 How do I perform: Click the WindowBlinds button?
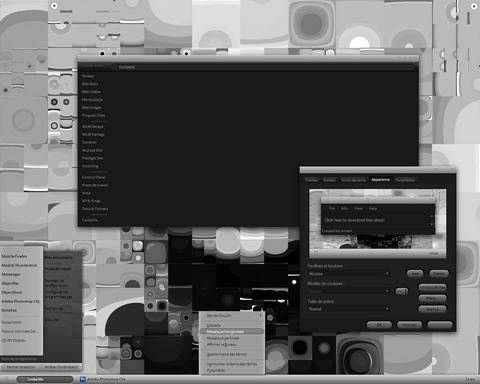click(x=432, y=287)
